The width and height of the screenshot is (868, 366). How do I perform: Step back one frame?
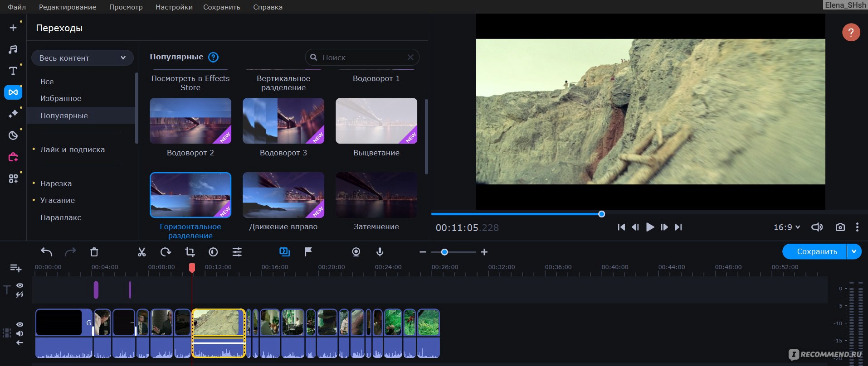(x=635, y=227)
